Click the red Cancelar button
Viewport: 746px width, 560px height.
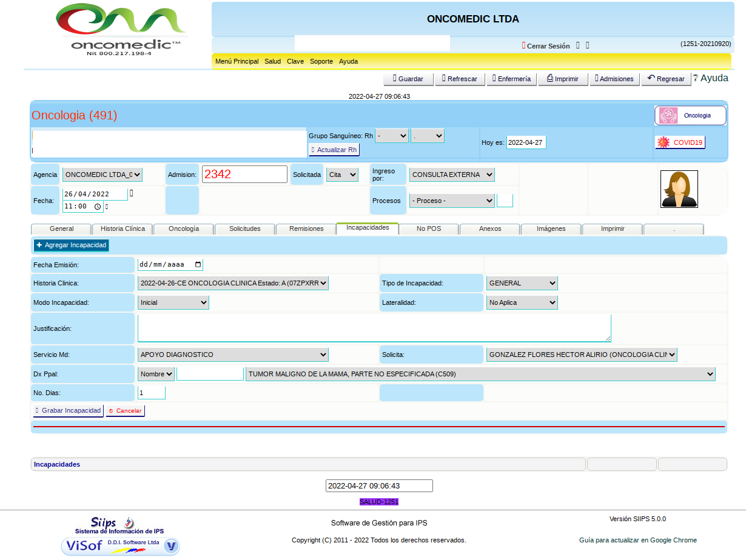[125, 411]
